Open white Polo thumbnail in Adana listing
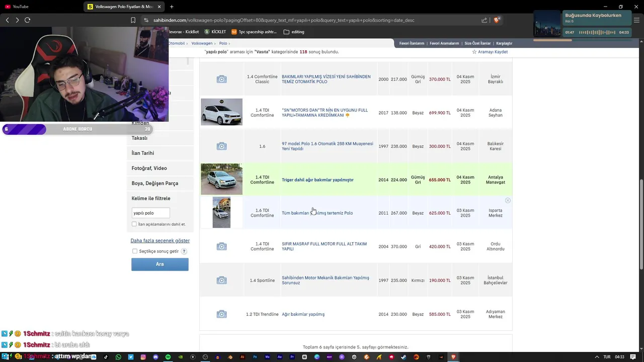This screenshot has width=644, height=362. (221, 112)
